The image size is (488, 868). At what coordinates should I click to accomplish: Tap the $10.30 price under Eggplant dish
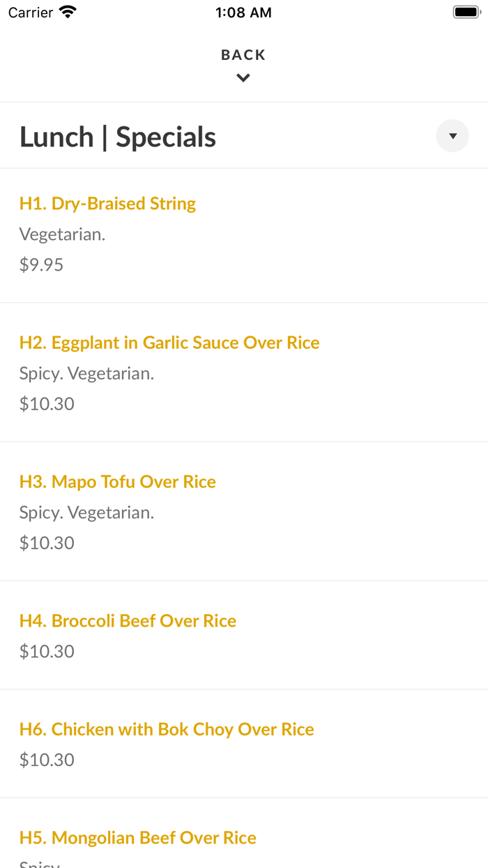(47, 403)
